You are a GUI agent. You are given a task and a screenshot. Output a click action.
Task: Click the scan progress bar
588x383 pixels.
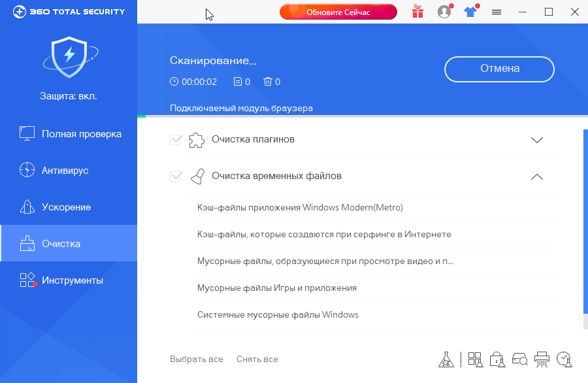[363, 116]
